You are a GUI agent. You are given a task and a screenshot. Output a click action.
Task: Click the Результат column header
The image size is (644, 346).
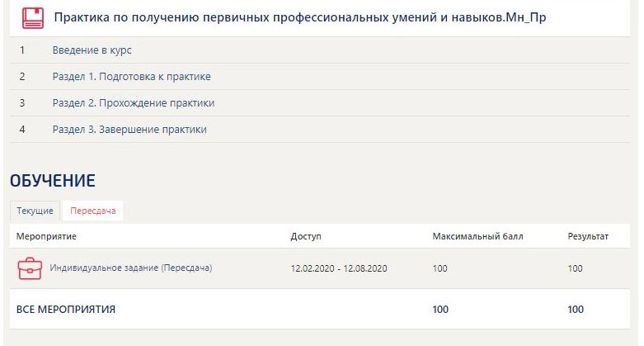[588, 237]
